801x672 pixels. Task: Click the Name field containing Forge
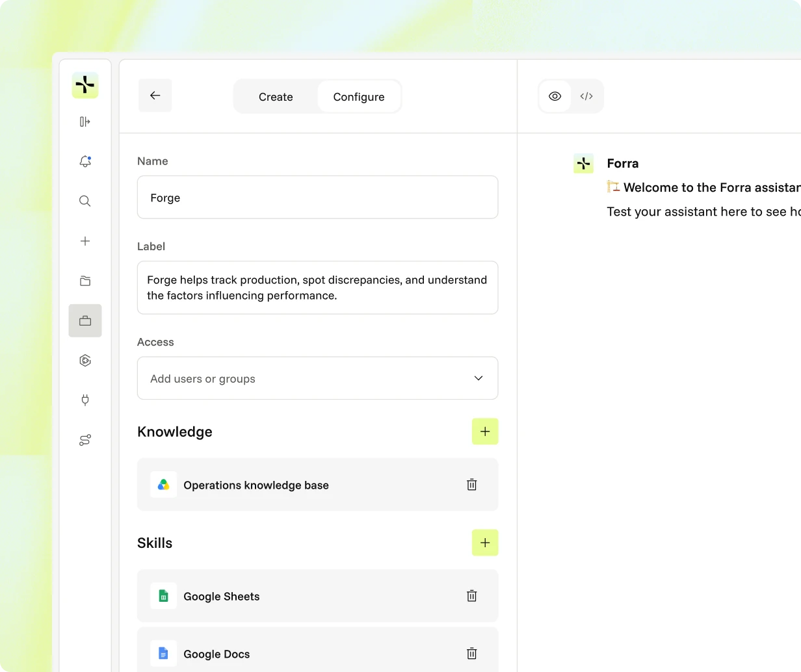point(318,197)
